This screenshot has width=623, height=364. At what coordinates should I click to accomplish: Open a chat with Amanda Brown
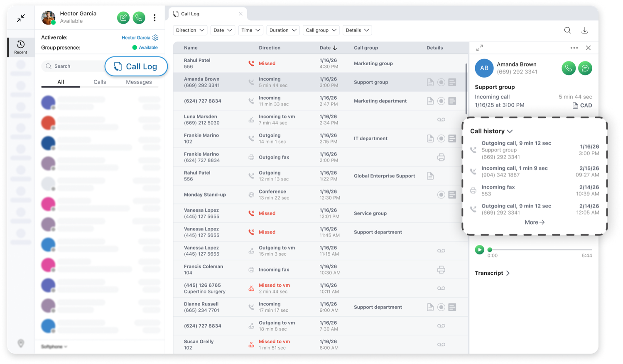[x=585, y=68]
